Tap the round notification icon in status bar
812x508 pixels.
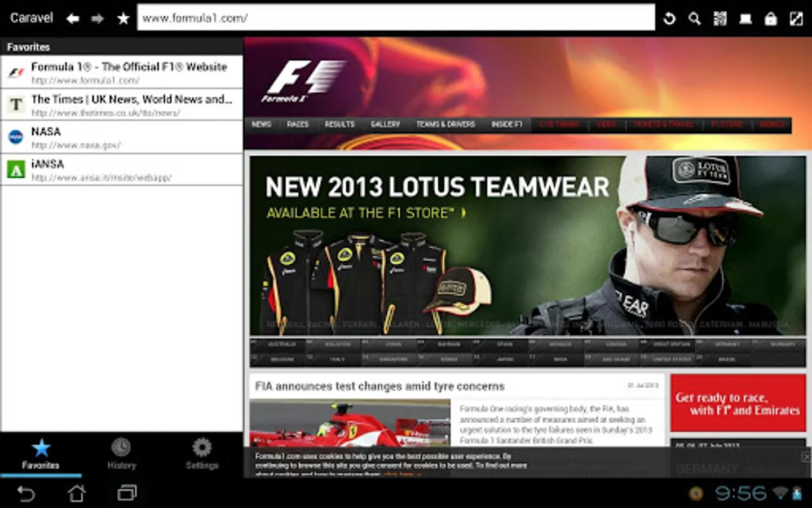696,494
